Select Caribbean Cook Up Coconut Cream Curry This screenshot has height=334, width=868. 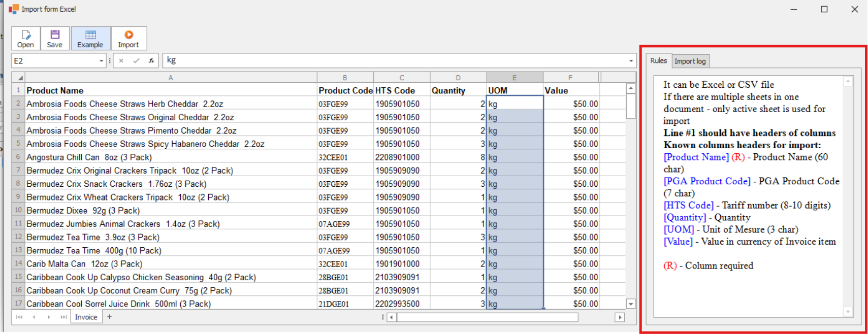(x=171, y=290)
